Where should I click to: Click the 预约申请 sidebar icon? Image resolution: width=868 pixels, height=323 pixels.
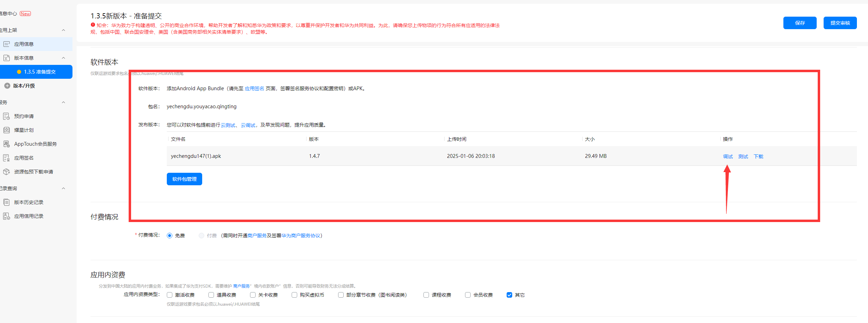(x=7, y=116)
